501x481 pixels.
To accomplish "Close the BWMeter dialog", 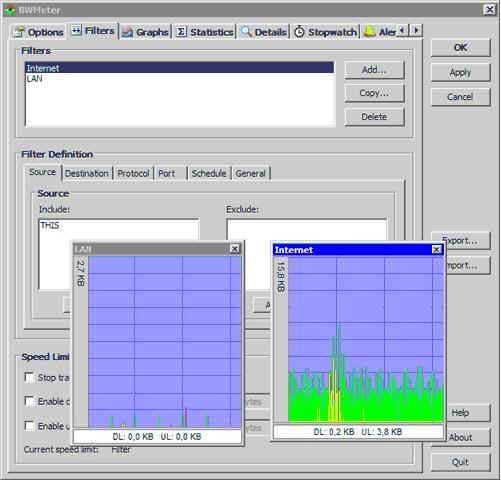I will coord(490,10).
